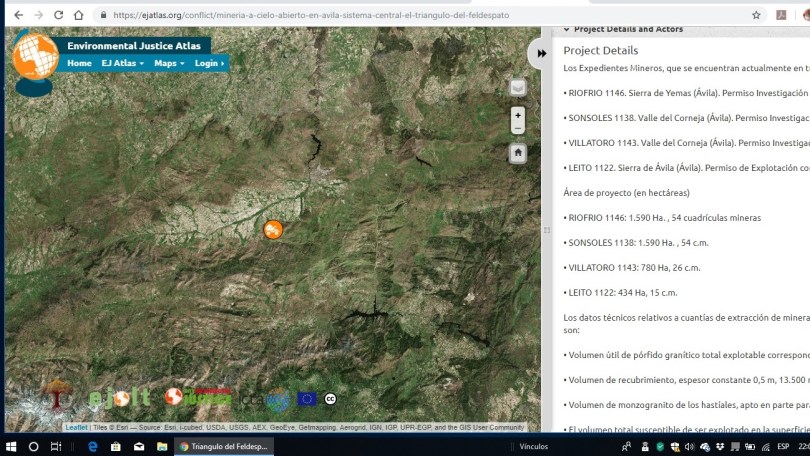The width and height of the screenshot is (810, 456).
Task: Collapse Project Details and Actors section
Action: pos(623,29)
